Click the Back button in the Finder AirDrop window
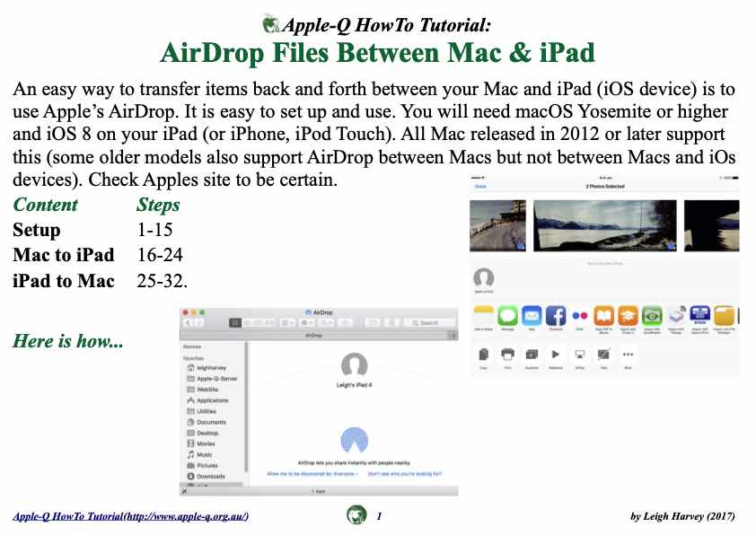Screen dimensions: 756x535 point(189,322)
